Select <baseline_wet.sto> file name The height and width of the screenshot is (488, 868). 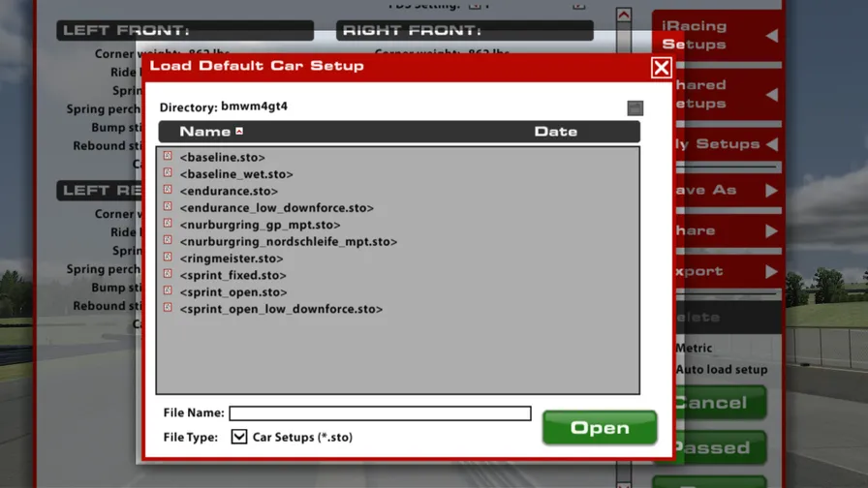coord(236,174)
